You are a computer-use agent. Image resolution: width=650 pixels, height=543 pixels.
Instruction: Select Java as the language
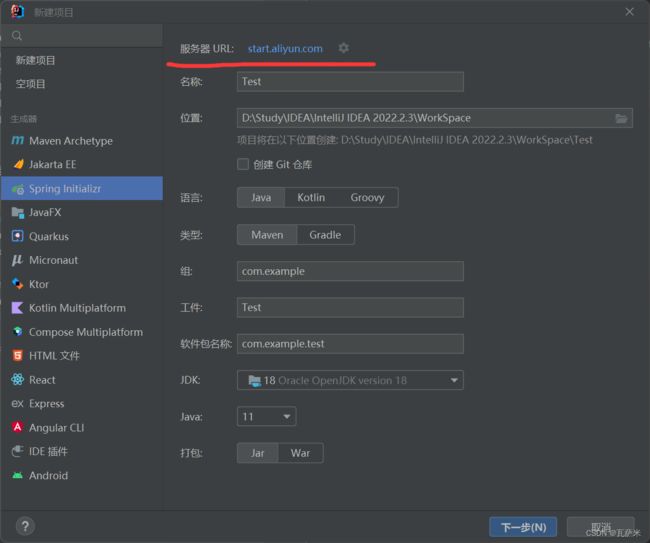tap(261, 198)
